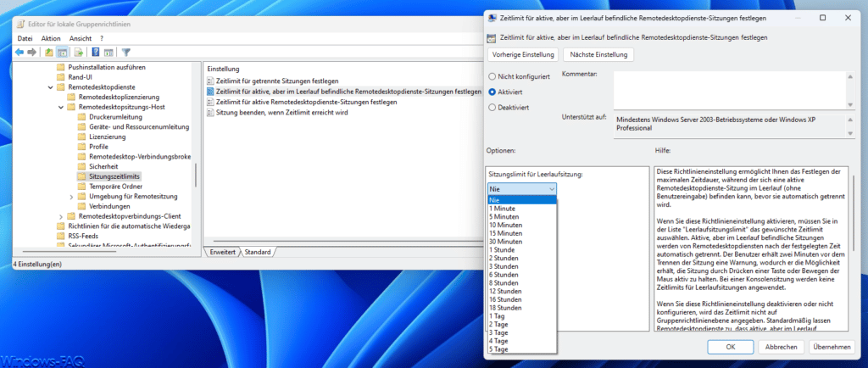Click the Übernehmen button
The height and width of the screenshot is (368, 868).
tap(831, 347)
